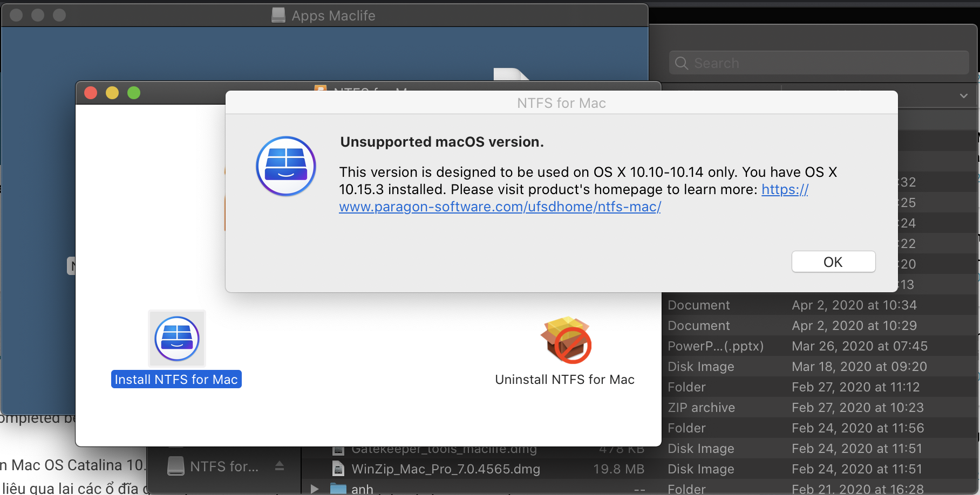
Task: Select the PowerP...(.pptx) kind row
Action: pyautogui.click(x=716, y=346)
